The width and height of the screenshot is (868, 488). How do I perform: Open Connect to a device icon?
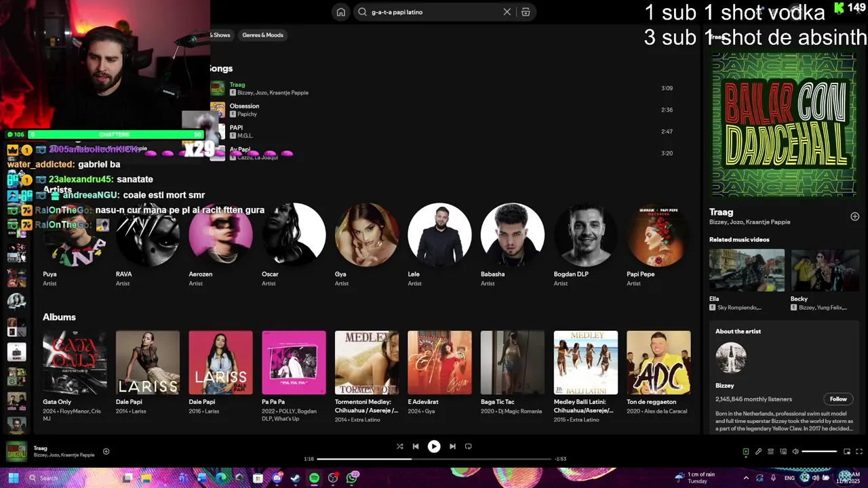pos(783,451)
